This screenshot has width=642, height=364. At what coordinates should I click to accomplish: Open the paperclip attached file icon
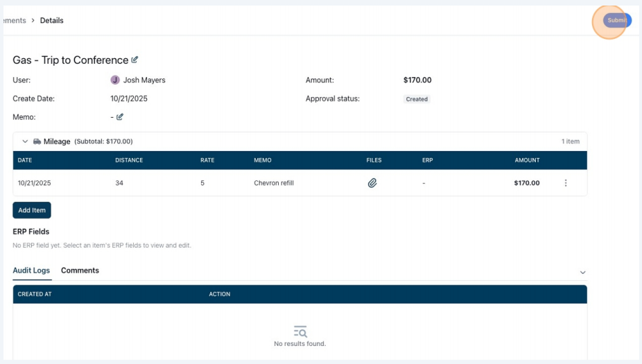point(372,183)
